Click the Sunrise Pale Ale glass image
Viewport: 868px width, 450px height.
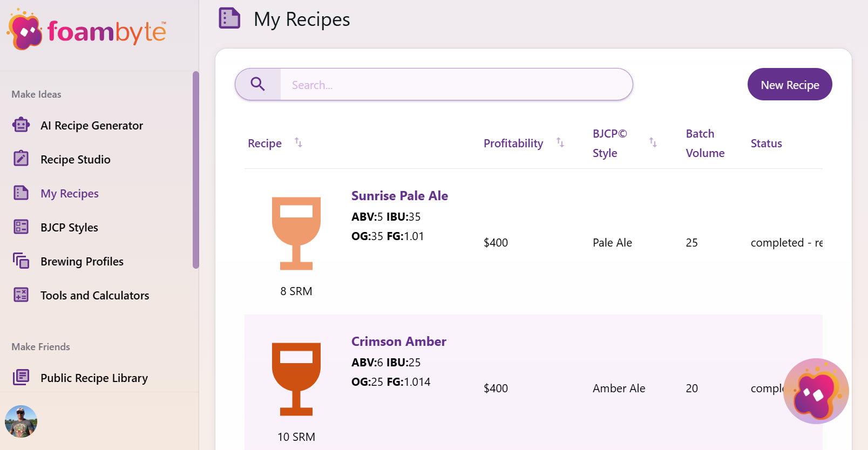(x=296, y=233)
